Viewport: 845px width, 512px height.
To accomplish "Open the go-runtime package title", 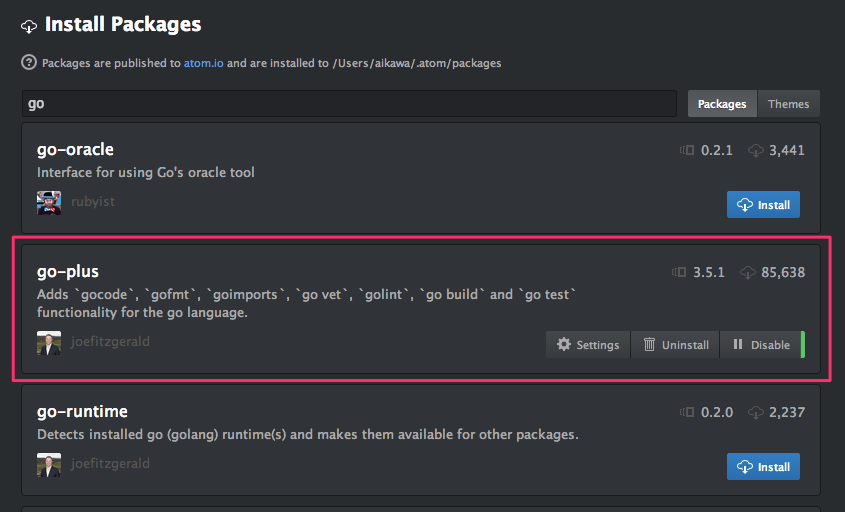I will [x=82, y=412].
